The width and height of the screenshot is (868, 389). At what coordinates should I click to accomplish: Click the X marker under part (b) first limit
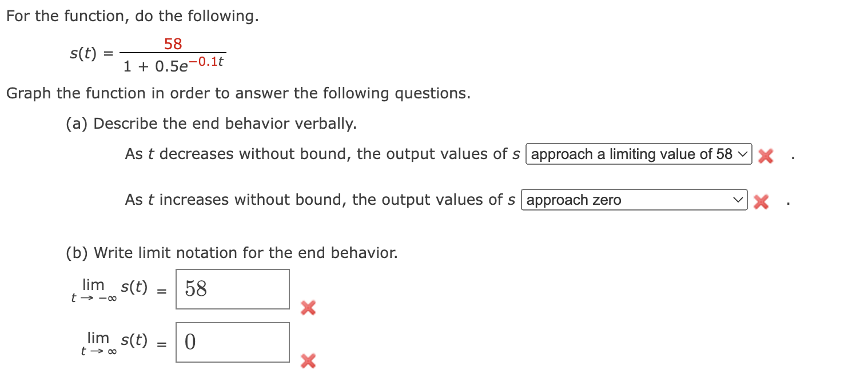[x=308, y=308]
